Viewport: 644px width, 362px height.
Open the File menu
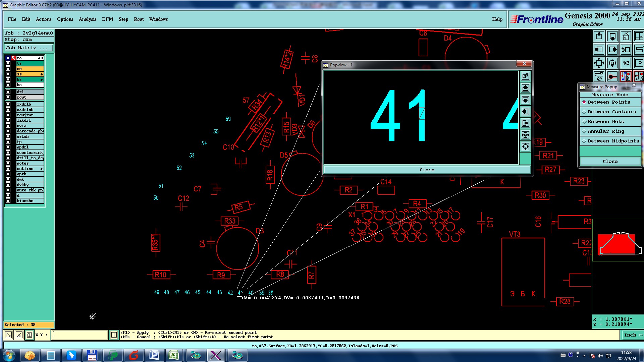point(12,19)
